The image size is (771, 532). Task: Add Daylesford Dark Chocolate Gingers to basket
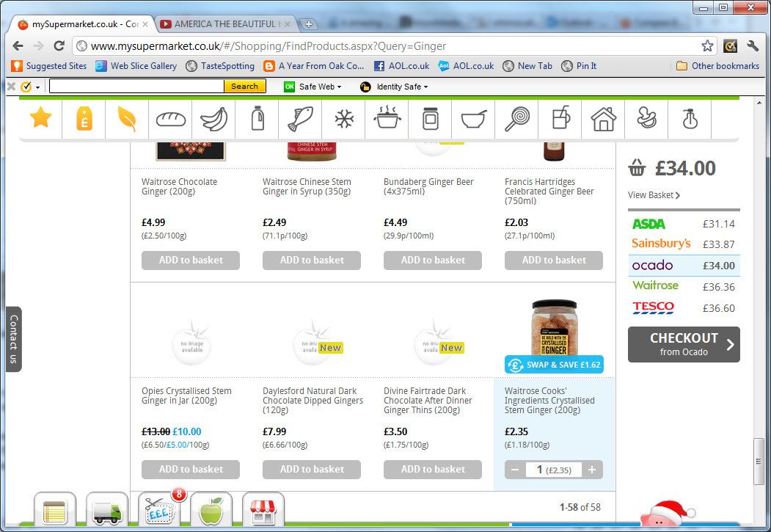coord(312,470)
